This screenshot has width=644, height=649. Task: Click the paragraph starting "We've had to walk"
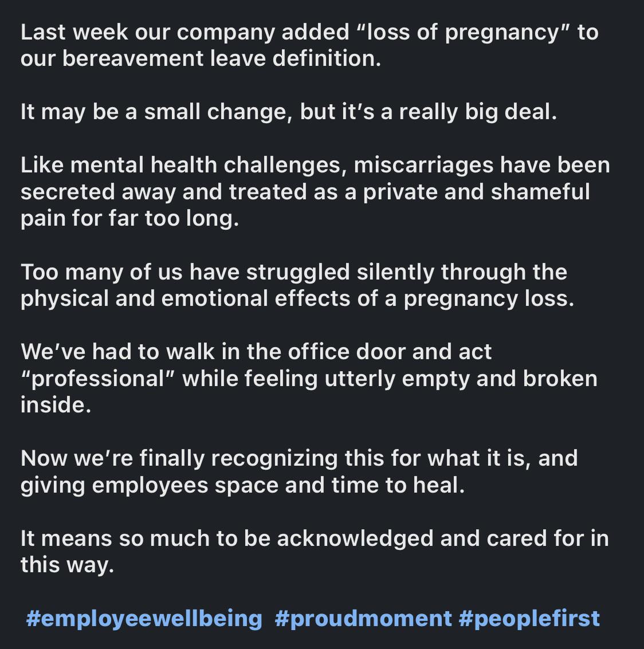pos(309,378)
